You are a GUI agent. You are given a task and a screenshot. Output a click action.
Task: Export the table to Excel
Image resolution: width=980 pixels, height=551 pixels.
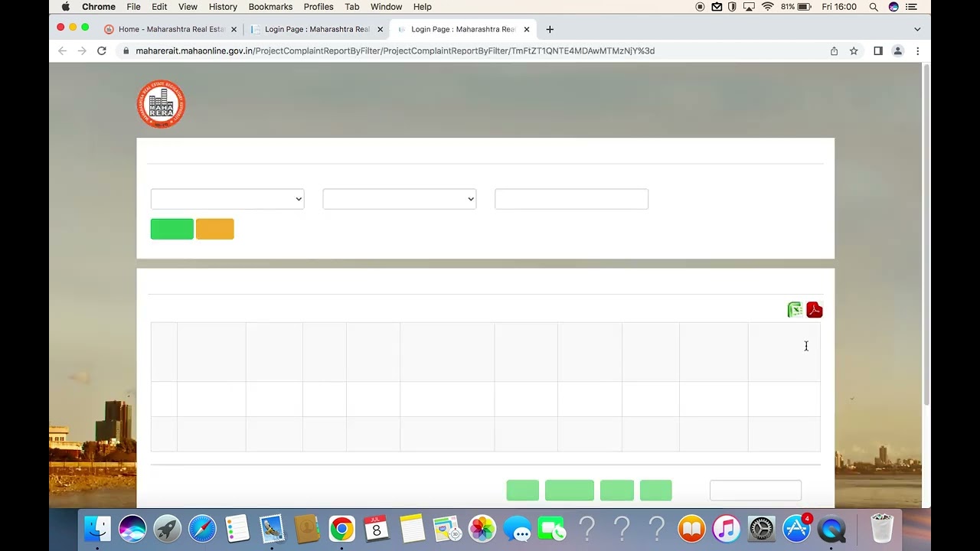pos(795,310)
